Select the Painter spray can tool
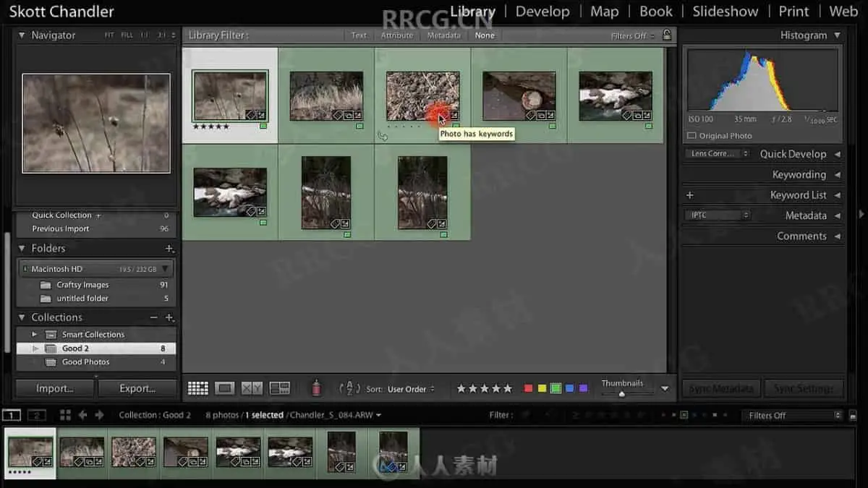 coord(315,388)
